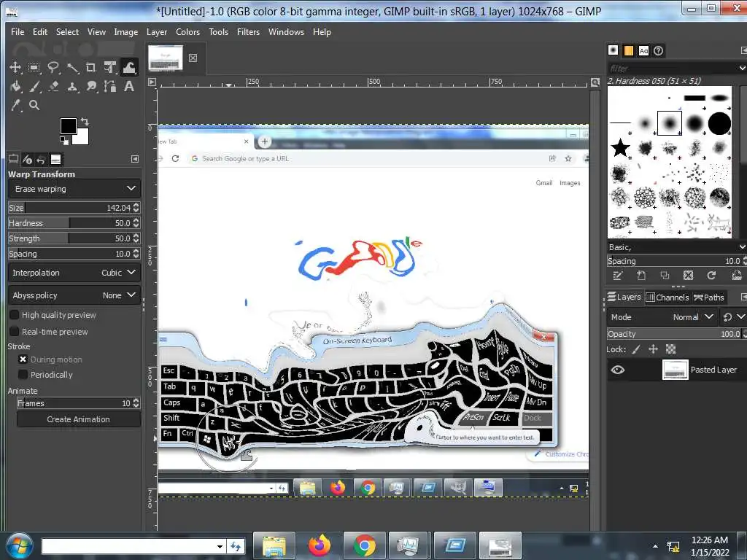The image size is (747, 560).
Task: Toggle the lock position and size icon
Action: coord(653,349)
